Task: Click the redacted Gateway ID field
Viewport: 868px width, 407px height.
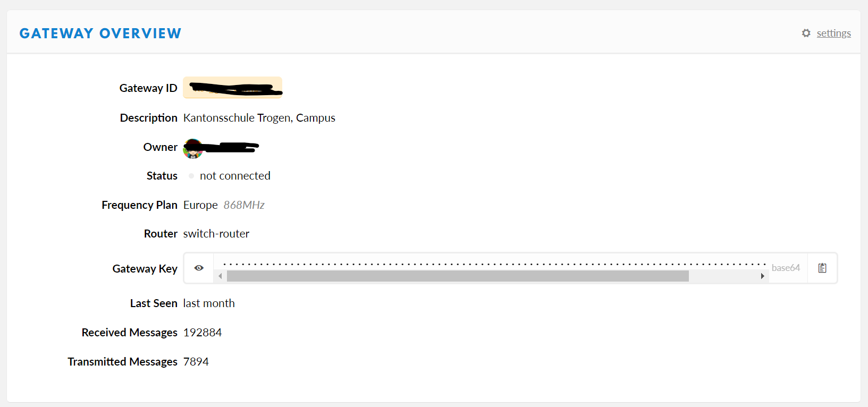Action: 232,88
